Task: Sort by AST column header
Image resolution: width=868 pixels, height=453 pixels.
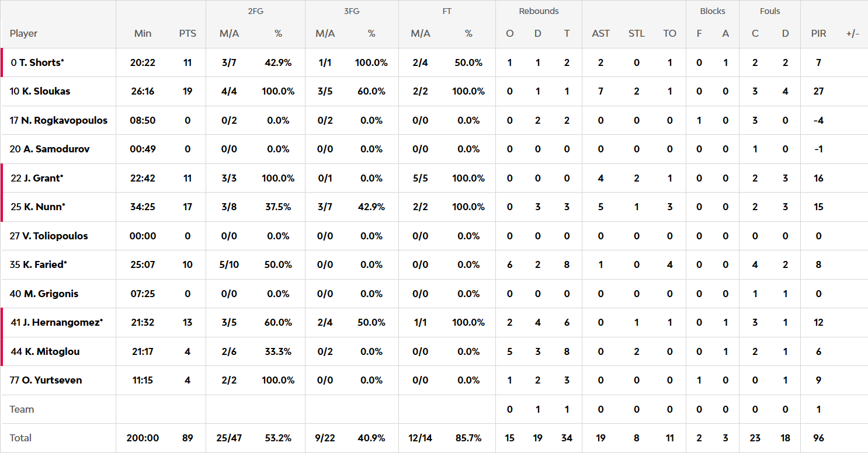Action: tap(600, 33)
